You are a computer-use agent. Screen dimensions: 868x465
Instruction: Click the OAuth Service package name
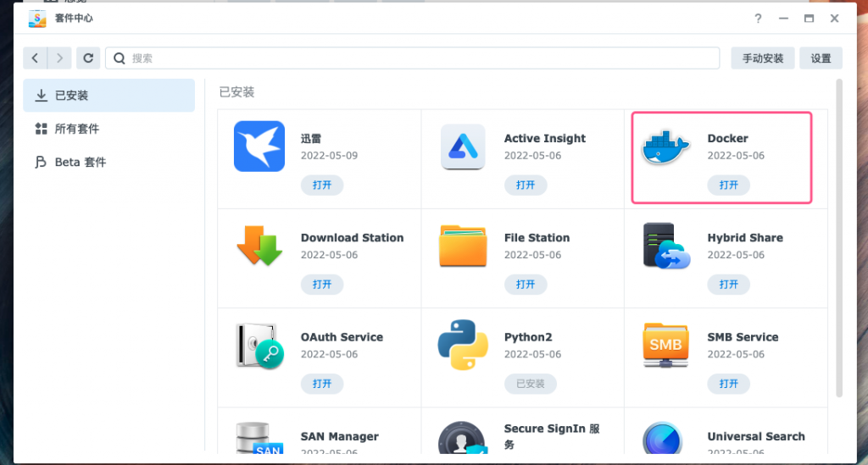[342, 337]
